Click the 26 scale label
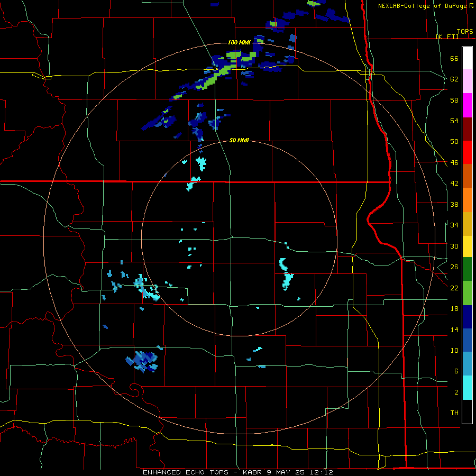 point(454,267)
